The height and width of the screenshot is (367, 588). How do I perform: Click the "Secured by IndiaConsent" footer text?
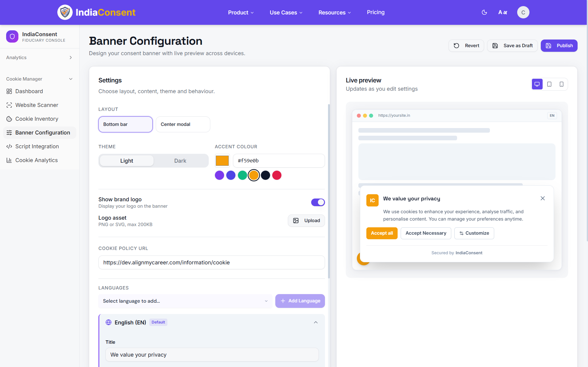pos(457,253)
